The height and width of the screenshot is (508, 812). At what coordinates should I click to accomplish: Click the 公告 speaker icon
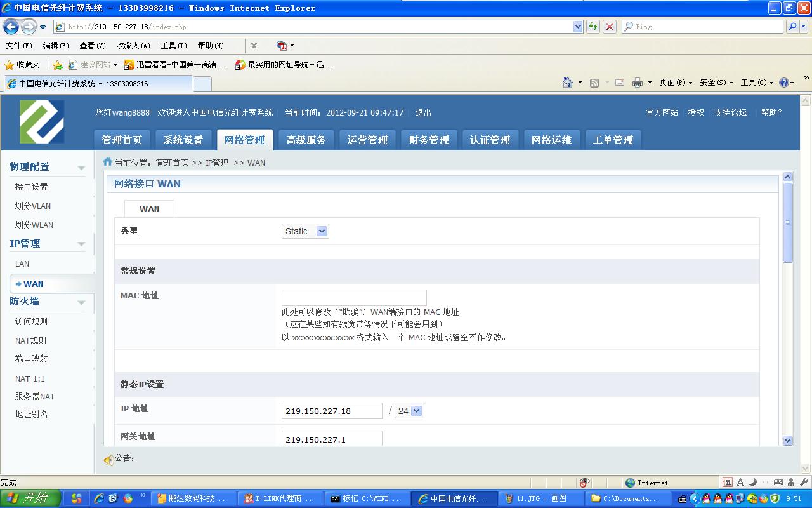108,458
